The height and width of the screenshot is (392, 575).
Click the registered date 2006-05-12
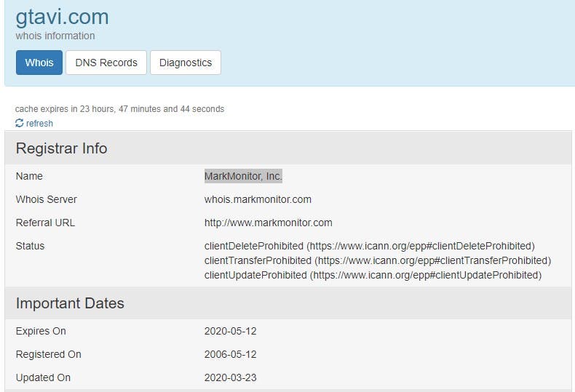(x=230, y=355)
